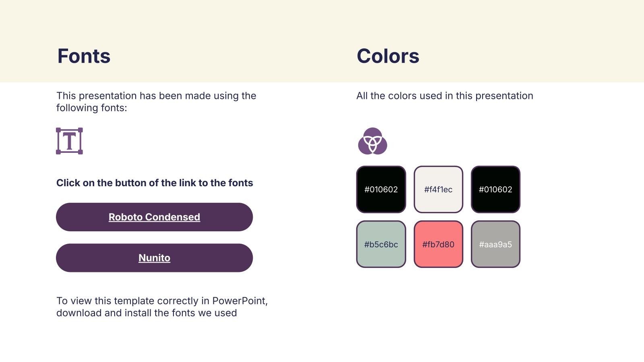Click the "following fonts:" text line
The height and width of the screenshot is (362, 644).
click(x=91, y=108)
